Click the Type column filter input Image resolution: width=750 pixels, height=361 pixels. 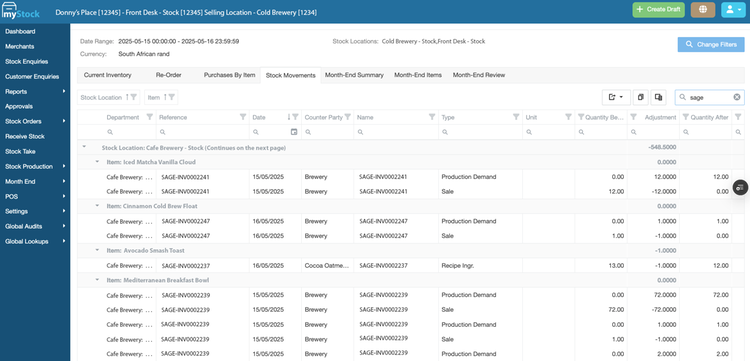click(480, 132)
